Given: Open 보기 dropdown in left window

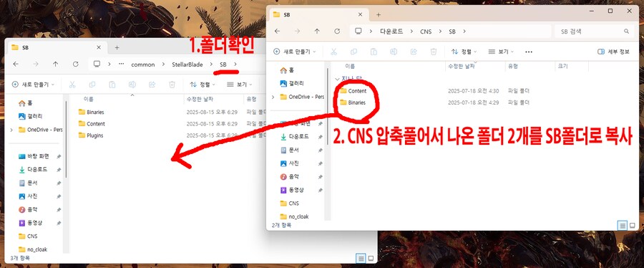Looking at the screenshot, I should (240, 85).
